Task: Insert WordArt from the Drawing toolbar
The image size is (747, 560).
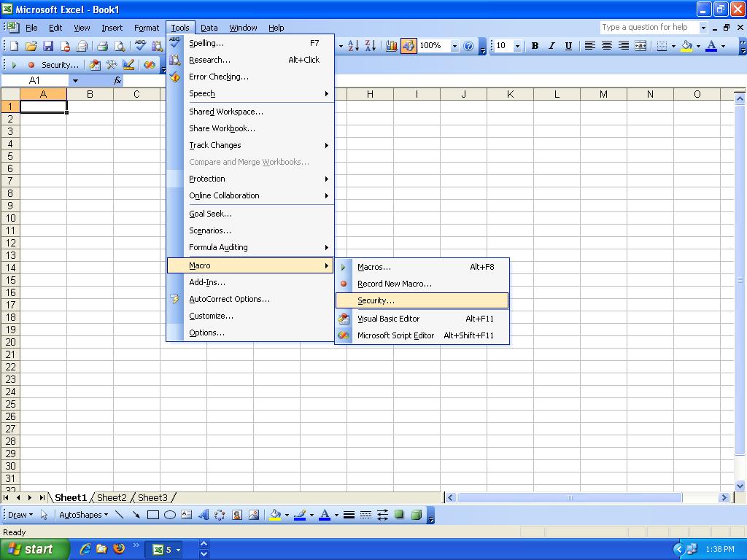Action: click(x=204, y=515)
